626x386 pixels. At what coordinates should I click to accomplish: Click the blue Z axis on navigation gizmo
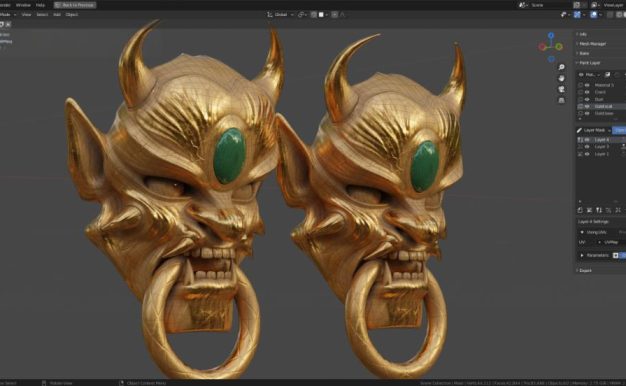pos(551,36)
